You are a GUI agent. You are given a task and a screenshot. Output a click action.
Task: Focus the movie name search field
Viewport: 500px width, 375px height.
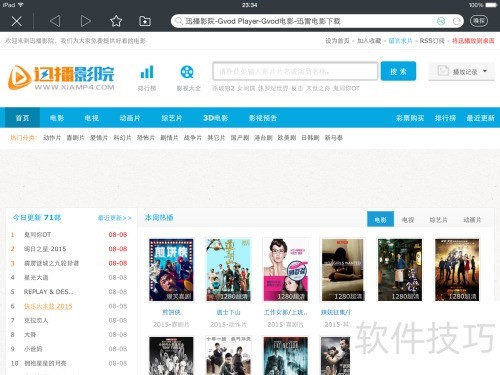[x=295, y=71]
